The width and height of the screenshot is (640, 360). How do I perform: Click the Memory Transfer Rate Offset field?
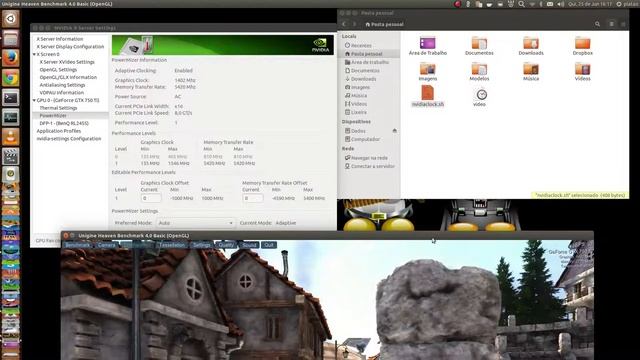pos(253,198)
